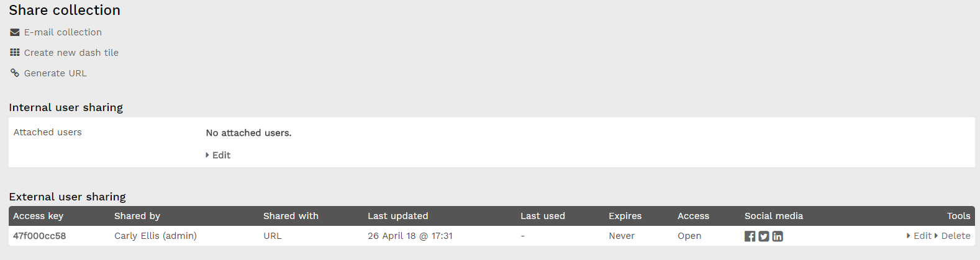Select the Generate URL link

coord(55,73)
